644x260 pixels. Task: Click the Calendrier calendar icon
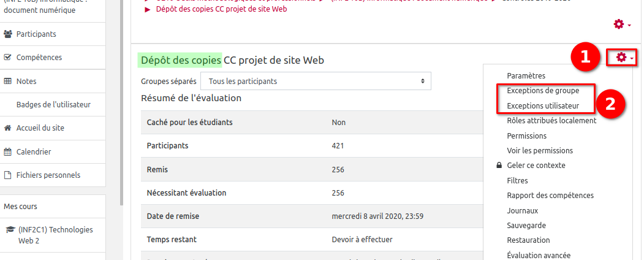(8, 151)
